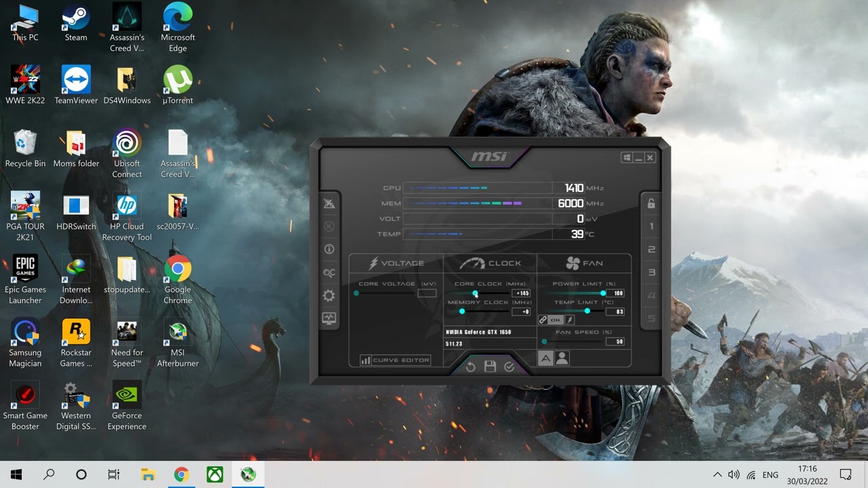The image size is (868, 488).
Task: Select the GeForce Experience desktop icon
Action: coord(127,407)
